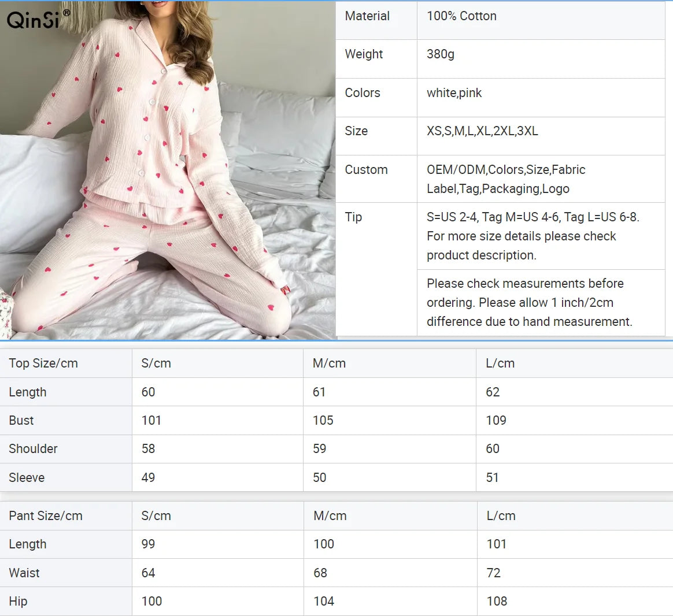
Task: Click the 'Custom' row label
Action: 366,170
